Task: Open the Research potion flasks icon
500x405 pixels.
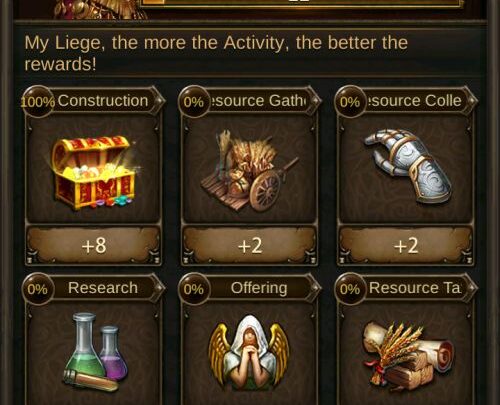Action: click(95, 352)
